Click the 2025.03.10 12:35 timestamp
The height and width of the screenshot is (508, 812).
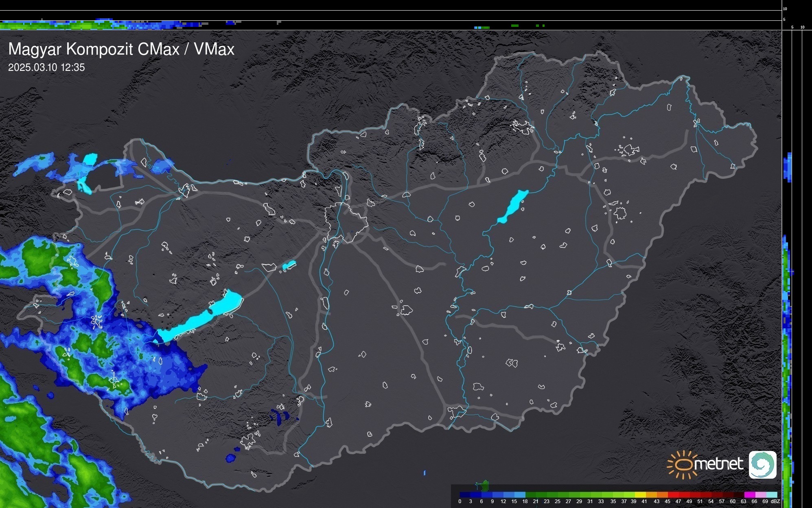[46, 68]
